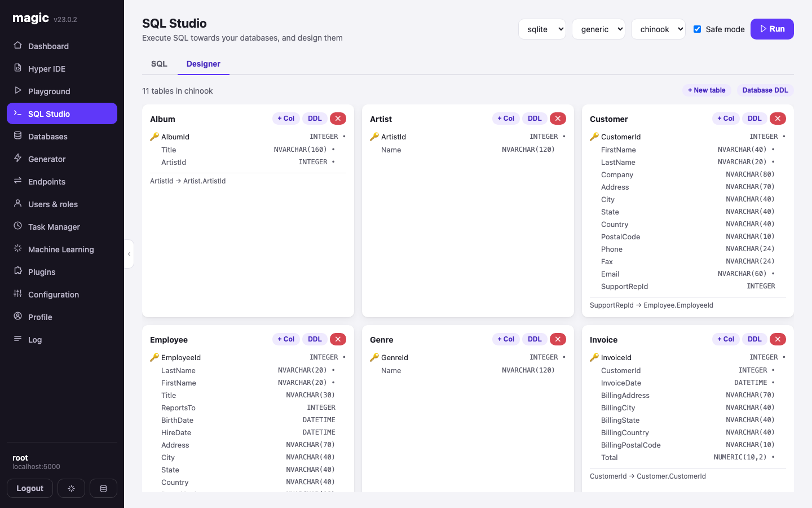
Task: Run the SQL with the Run button
Action: [772, 29]
